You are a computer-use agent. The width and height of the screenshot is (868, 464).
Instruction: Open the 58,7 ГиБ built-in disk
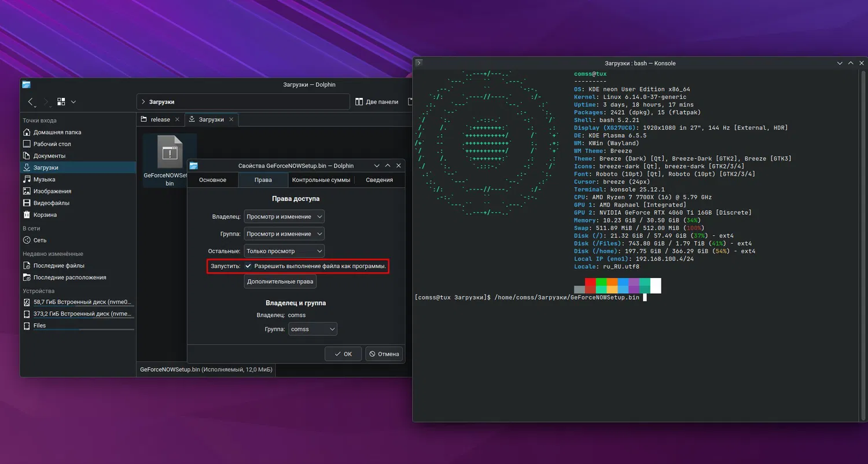(x=78, y=302)
